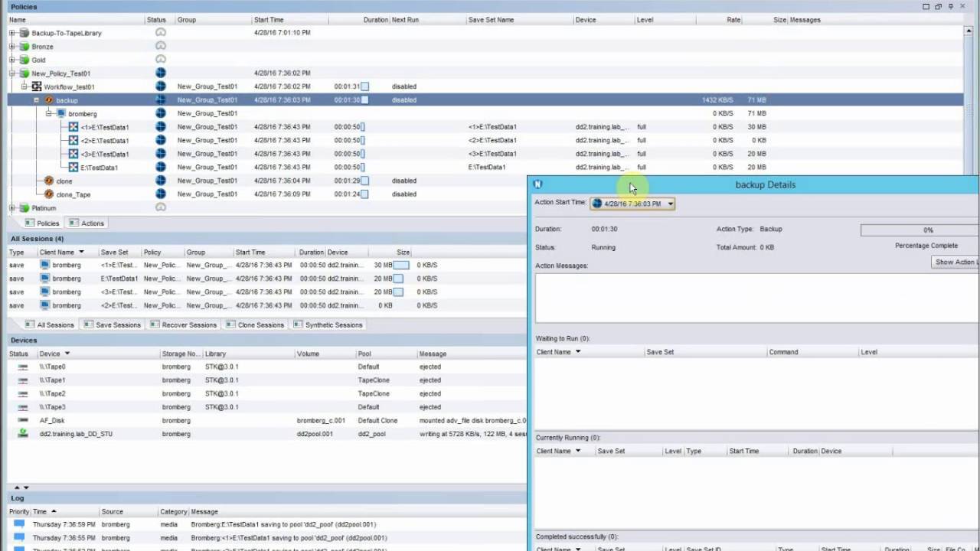This screenshot has width=980, height=551.
Task: Click the Show Action Logs button
Action: tap(955, 262)
